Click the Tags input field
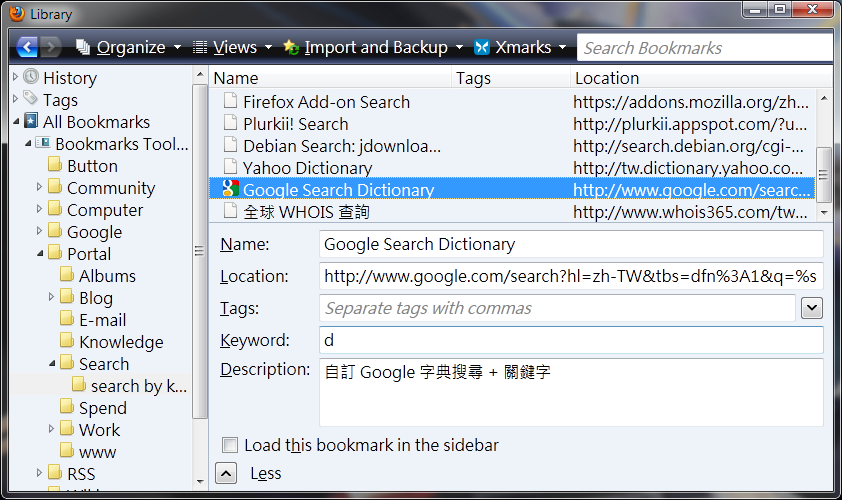The height and width of the screenshot is (500, 842). click(557, 308)
